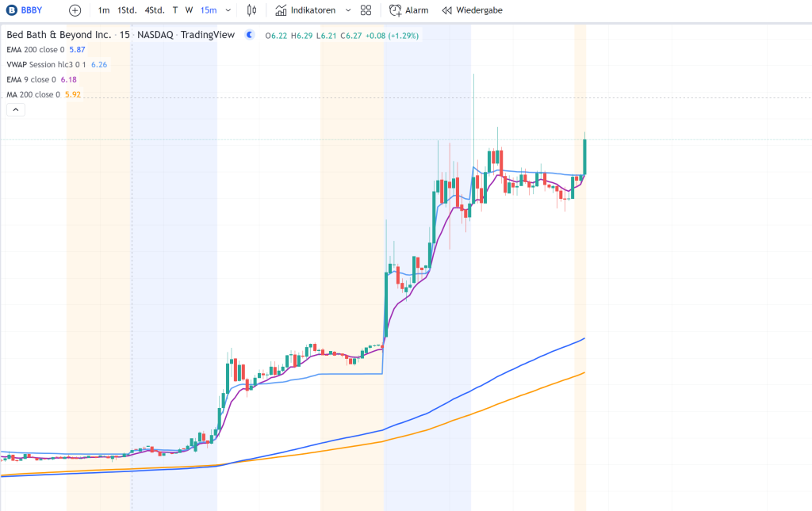Click the Bed Bath & Beyond Inc. title

point(60,35)
